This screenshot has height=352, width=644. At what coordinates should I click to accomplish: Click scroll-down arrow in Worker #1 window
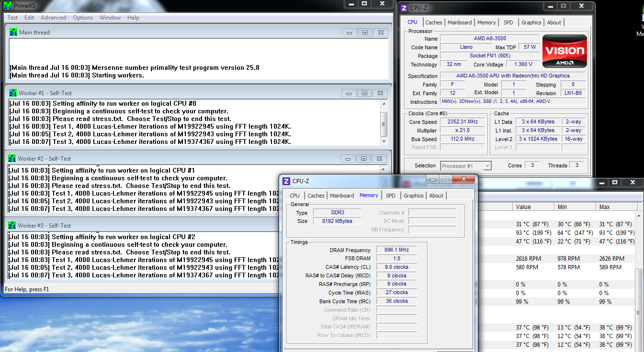[x=384, y=141]
